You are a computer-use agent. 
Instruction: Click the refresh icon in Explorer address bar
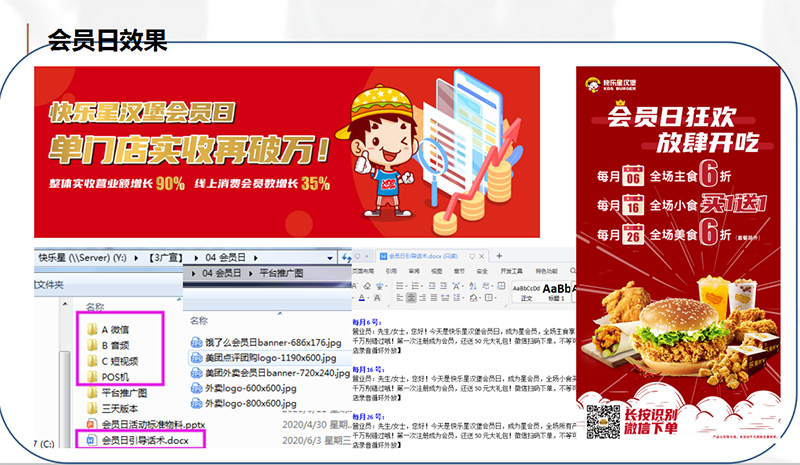(346, 258)
